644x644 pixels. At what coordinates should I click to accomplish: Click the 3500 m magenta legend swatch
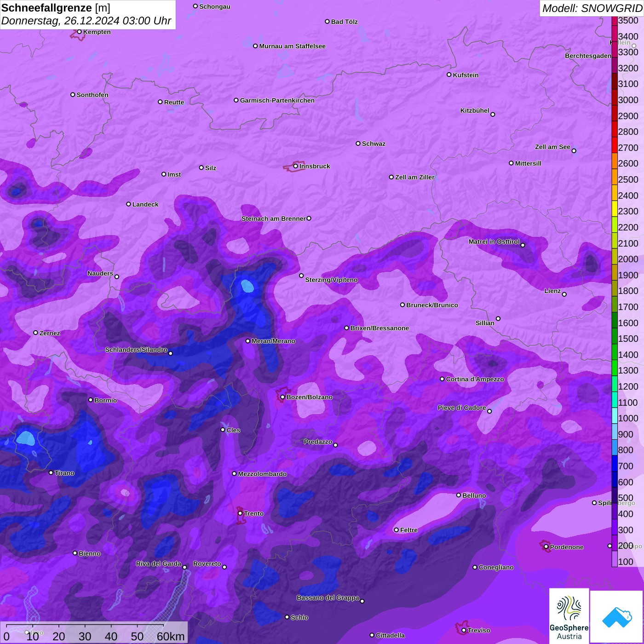click(615, 20)
